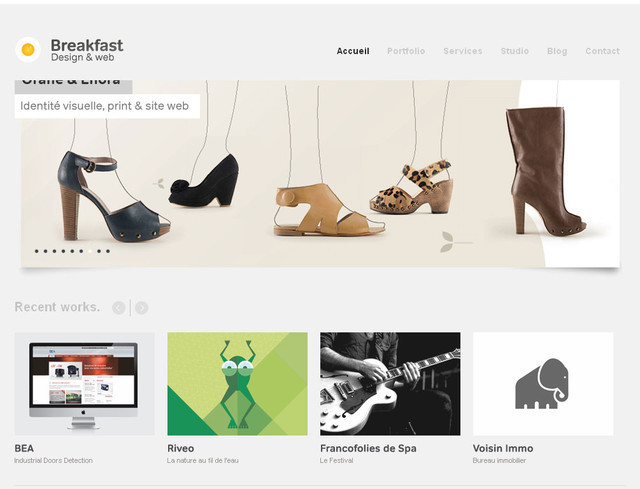Click next arrow beside Recent works
The height and width of the screenshot is (489, 640).
(142, 308)
